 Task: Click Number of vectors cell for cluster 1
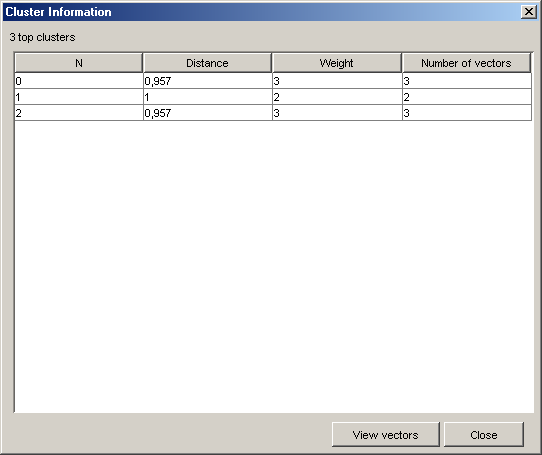click(467, 97)
